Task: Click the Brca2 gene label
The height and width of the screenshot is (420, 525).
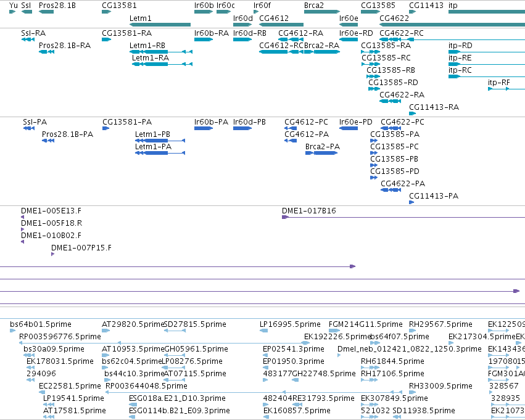Action: 314,6
